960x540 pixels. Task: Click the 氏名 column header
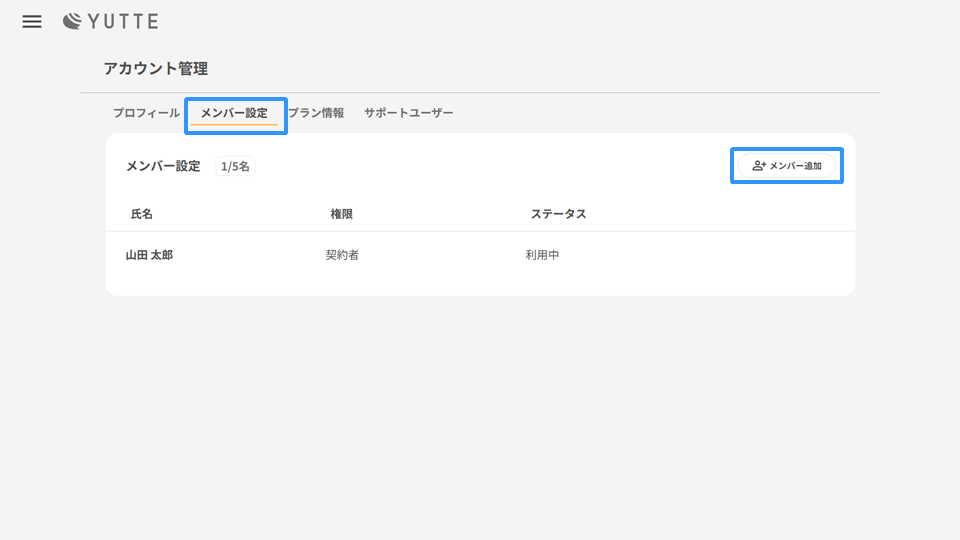click(x=142, y=214)
